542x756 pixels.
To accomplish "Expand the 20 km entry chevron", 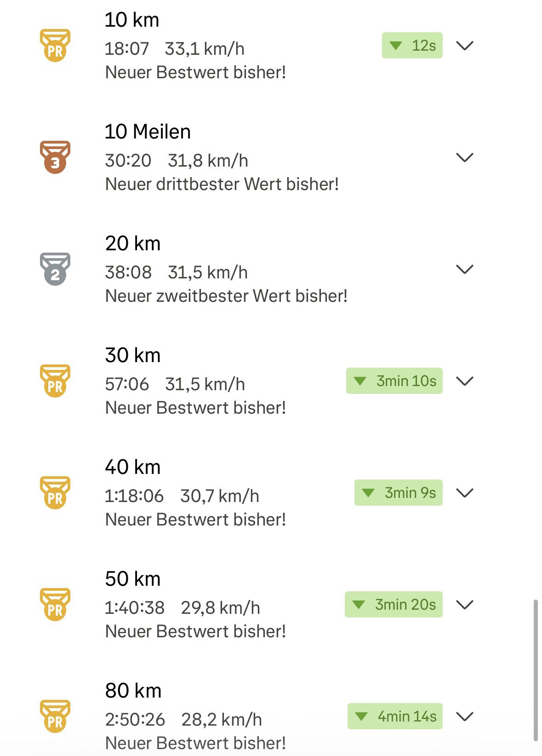I will (x=465, y=269).
